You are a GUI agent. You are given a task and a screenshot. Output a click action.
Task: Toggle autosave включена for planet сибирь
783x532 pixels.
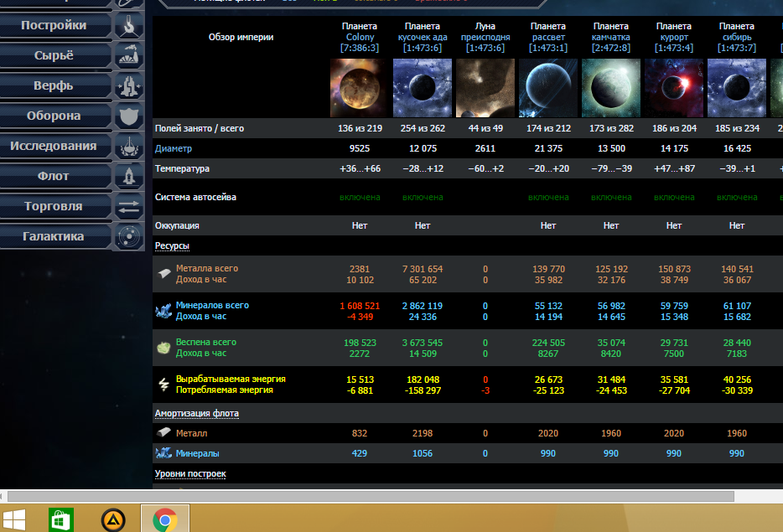tap(737, 197)
